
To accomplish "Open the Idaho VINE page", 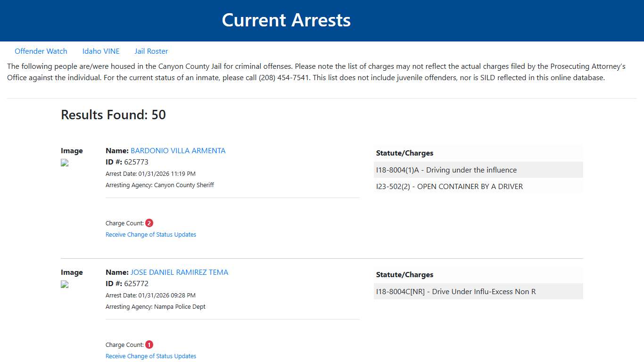I will [x=101, y=51].
